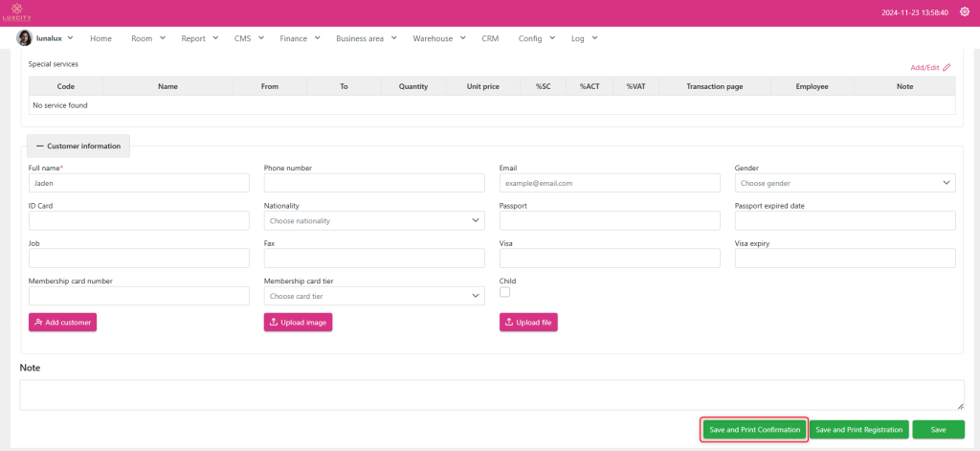980x451 pixels.
Task: Click the Luxcity logo
Action: [15, 12]
